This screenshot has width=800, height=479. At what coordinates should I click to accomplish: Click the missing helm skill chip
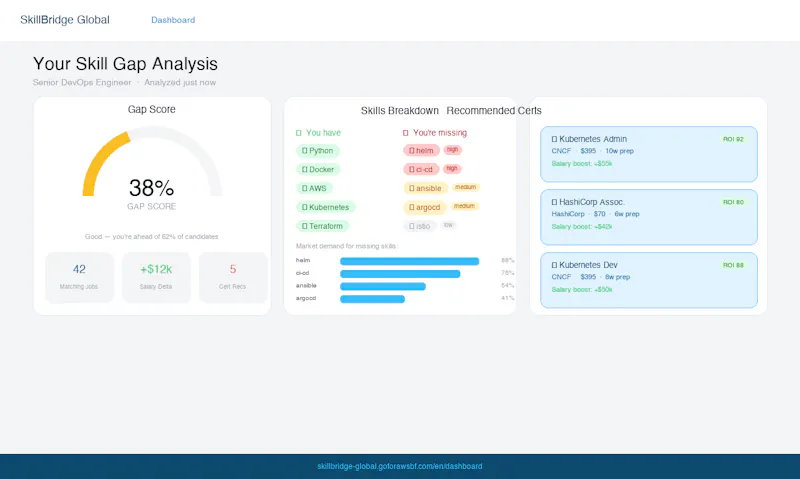(421, 150)
